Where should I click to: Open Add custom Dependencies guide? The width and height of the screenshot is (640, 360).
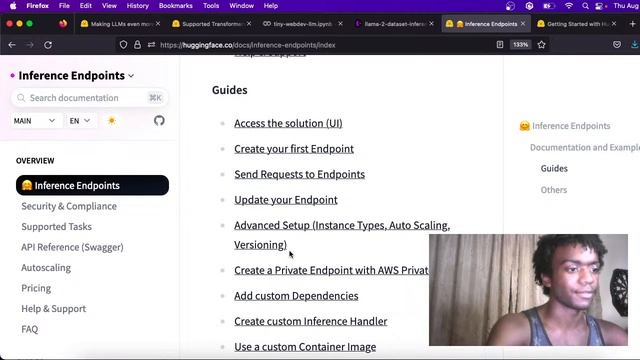click(296, 296)
